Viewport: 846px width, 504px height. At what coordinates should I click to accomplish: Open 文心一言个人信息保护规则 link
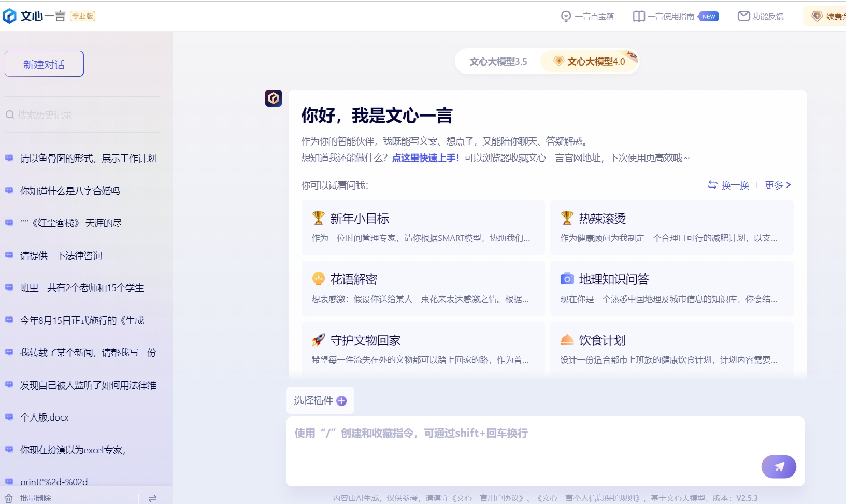(x=590, y=498)
